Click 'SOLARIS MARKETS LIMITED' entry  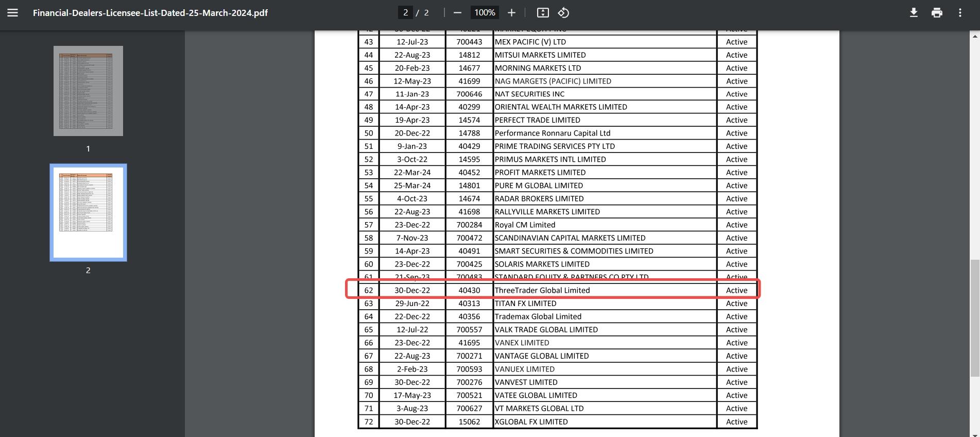[x=542, y=264]
